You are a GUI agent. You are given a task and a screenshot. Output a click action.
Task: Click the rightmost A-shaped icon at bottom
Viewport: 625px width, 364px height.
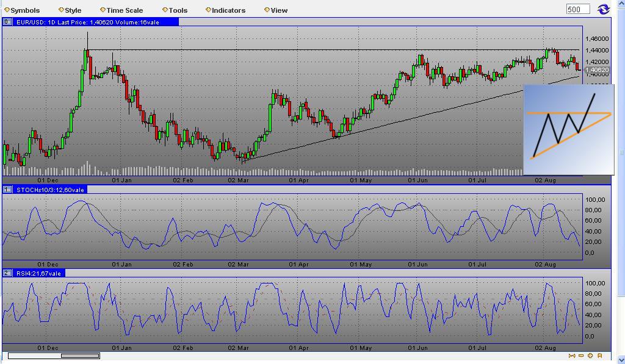point(599,355)
